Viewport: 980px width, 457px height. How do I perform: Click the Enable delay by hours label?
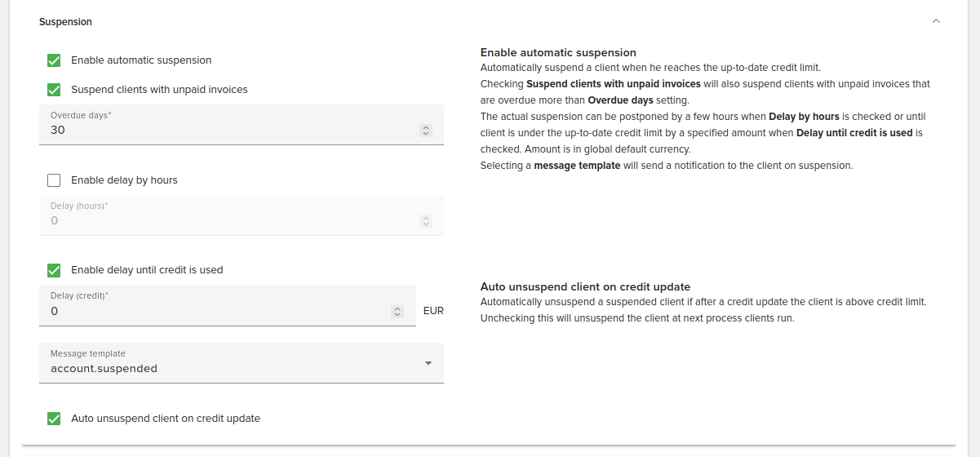[x=124, y=180]
